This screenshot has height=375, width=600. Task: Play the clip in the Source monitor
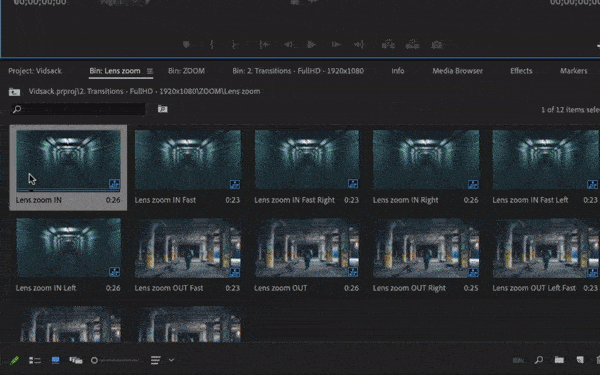[311, 45]
